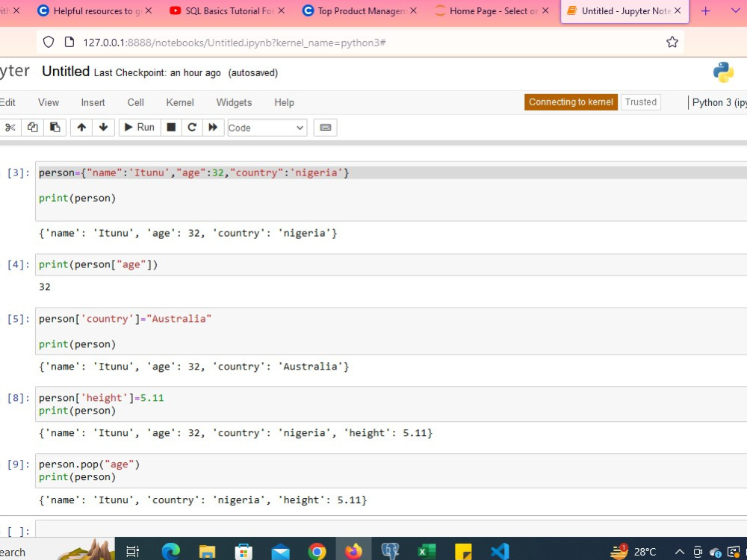
Task: Paste cells below with the clipboard icon
Action: [x=55, y=127]
